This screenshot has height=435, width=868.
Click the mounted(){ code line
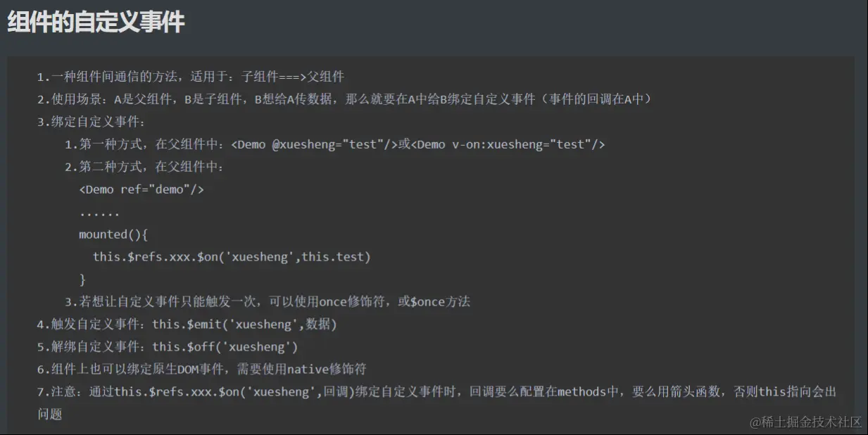[x=113, y=234]
